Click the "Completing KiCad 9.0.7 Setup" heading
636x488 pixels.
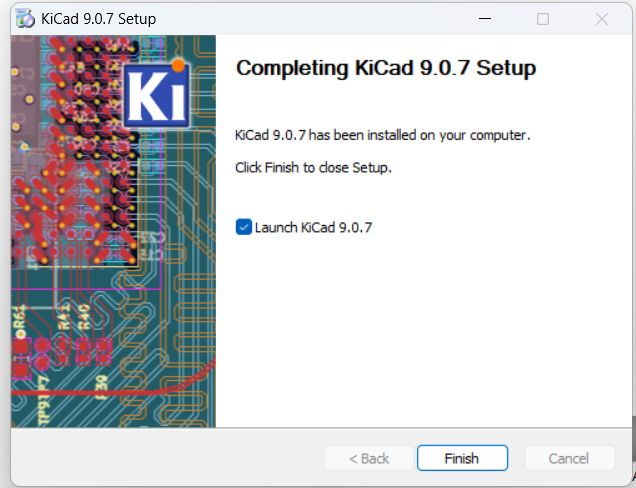point(385,69)
